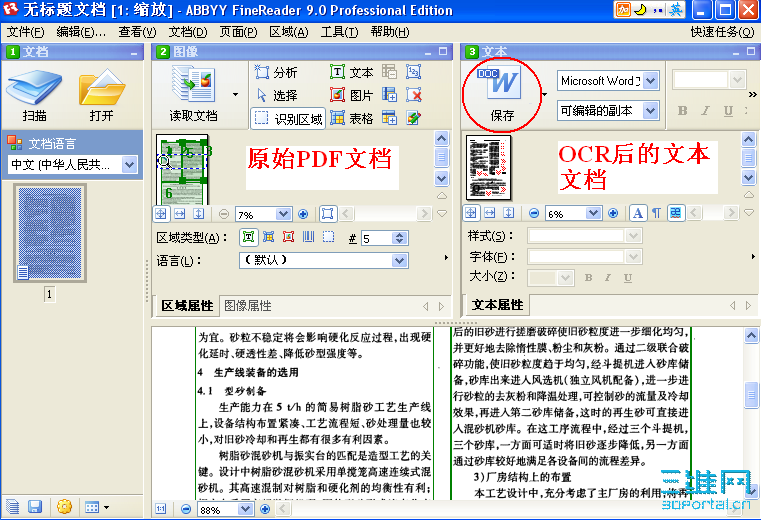Set area type to text recognition area
This screenshot has height=520, width=761.
pyautogui.click(x=248, y=237)
